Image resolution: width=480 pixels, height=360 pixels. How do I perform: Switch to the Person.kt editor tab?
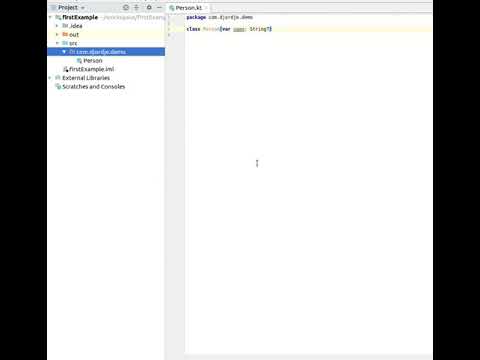pyautogui.click(x=189, y=8)
